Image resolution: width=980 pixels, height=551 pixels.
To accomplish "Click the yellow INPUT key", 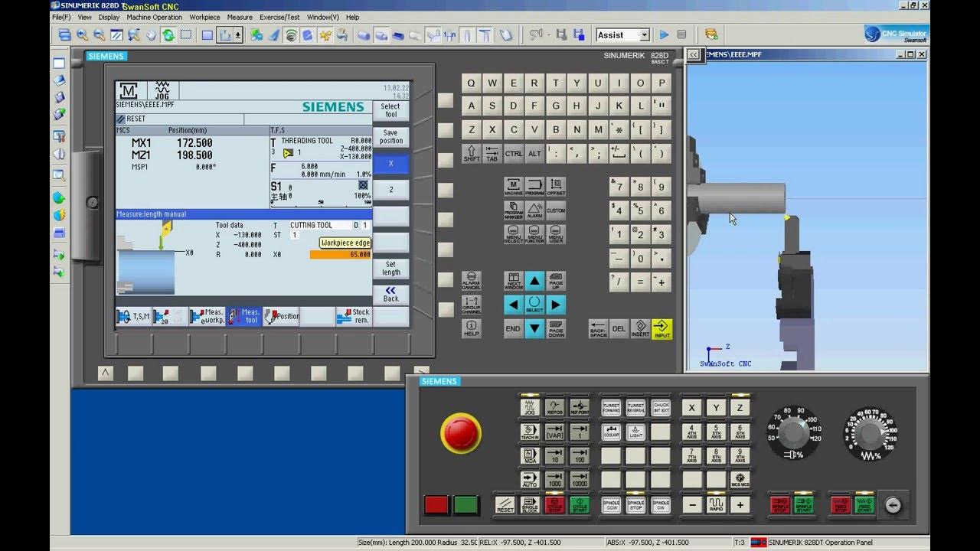I will click(661, 329).
